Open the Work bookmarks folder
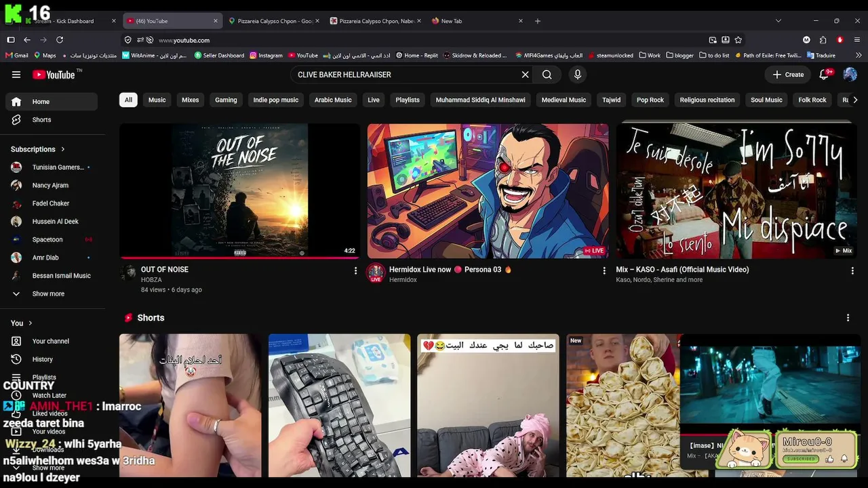The image size is (868, 488). [x=650, y=56]
